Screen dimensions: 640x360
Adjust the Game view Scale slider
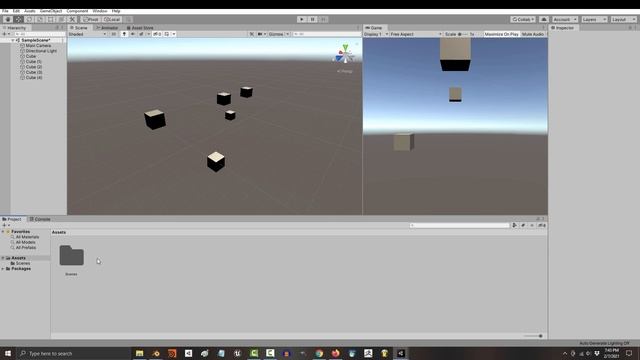[x=462, y=34]
